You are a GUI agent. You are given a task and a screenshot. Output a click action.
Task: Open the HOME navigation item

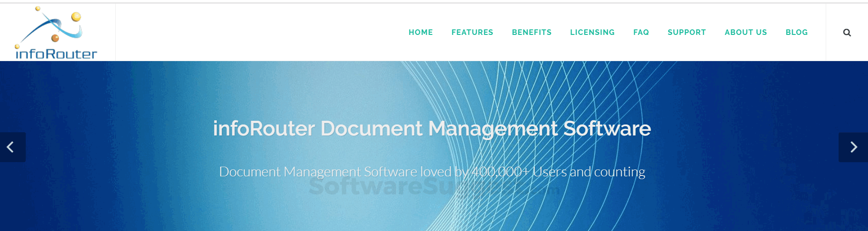click(x=420, y=33)
